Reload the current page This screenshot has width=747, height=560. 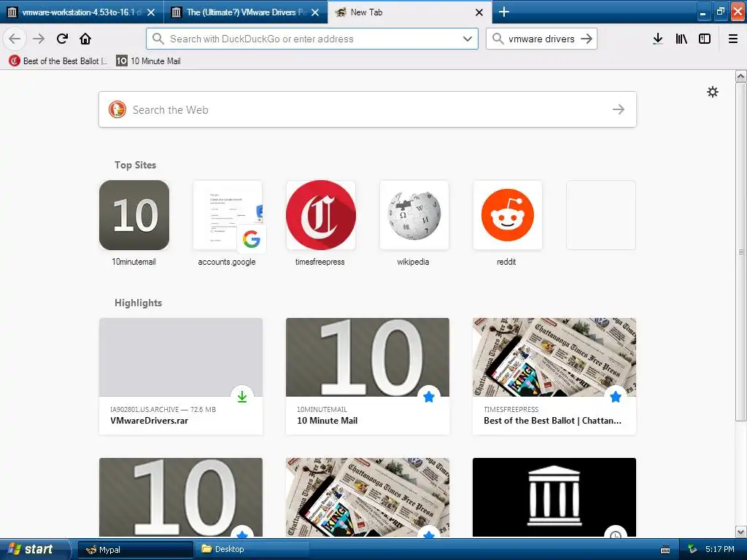(x=63, y=39)
